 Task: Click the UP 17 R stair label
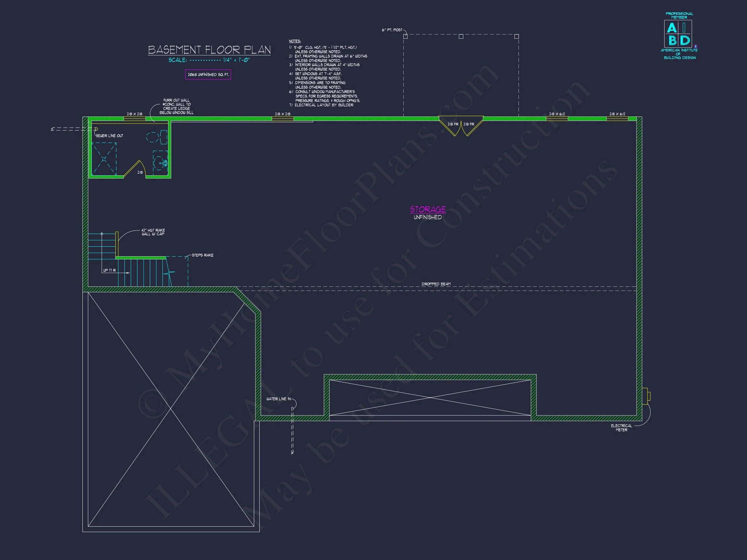pos(109,270)
